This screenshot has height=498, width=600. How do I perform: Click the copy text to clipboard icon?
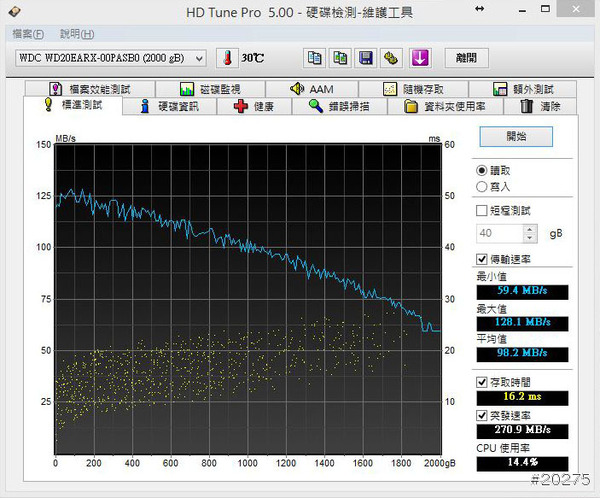click(315, 57)
